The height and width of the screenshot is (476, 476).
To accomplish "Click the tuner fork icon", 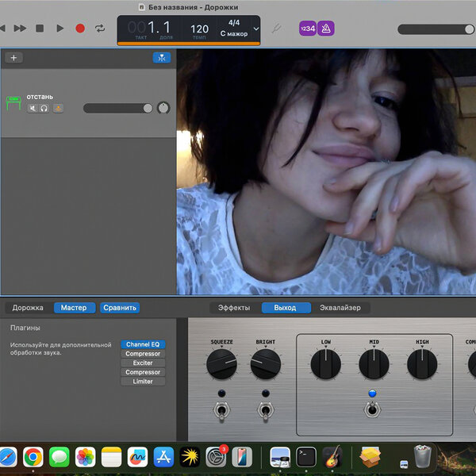I will coord(276,29).
